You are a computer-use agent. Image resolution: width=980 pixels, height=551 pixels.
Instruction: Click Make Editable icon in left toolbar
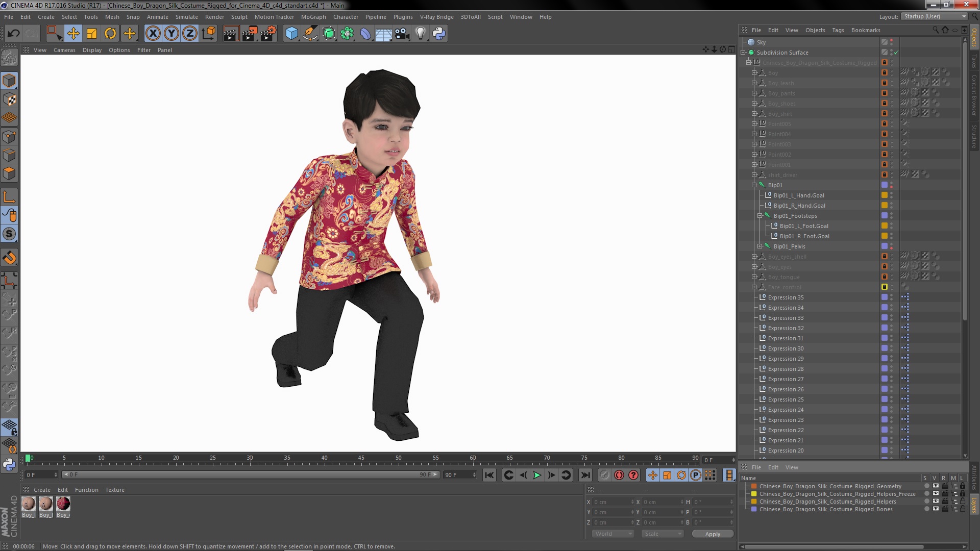click(9, 58)
